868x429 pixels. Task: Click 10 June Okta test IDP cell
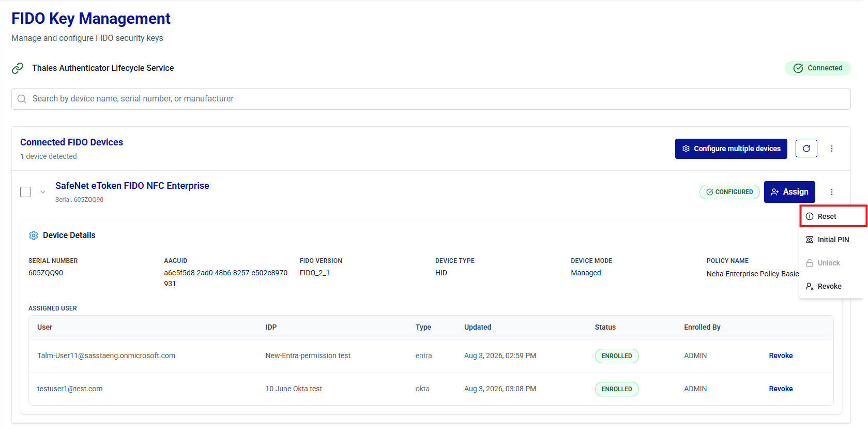[x=294, y=389]
